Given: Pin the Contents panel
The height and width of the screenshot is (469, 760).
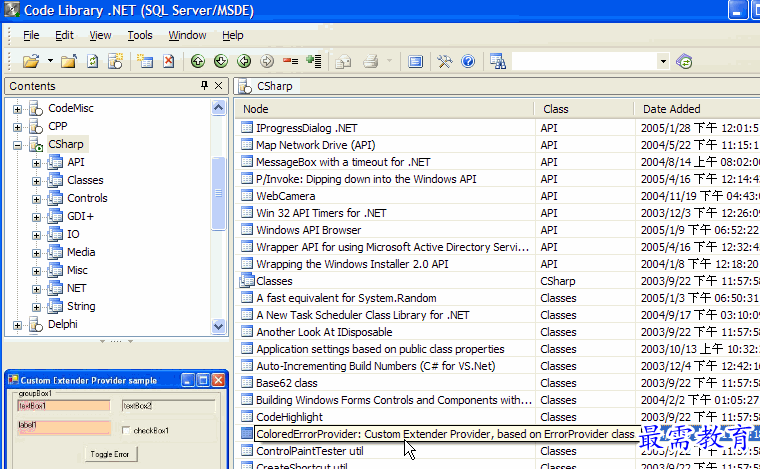Looking at the screenshot, I should pos(205,86).
